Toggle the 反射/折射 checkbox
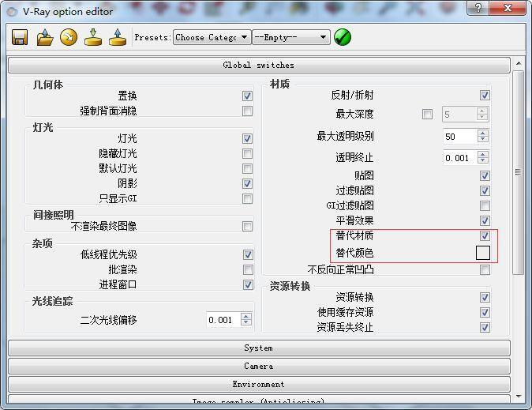 pos(485,95)
